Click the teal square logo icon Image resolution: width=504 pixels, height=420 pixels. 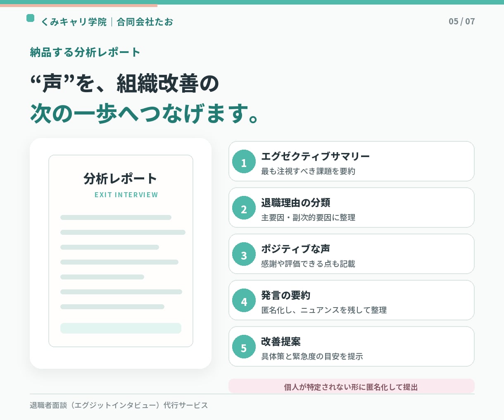click(x=30, y=18)
